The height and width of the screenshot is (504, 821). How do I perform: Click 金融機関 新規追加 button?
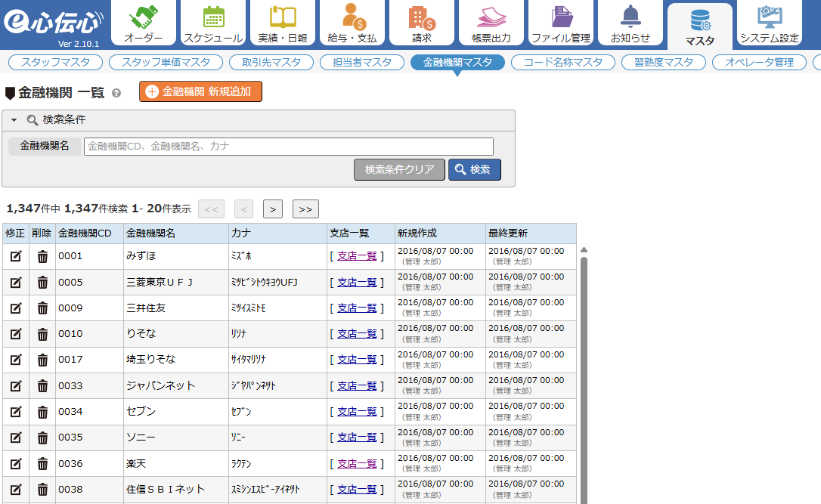click(x=200, y=91)
